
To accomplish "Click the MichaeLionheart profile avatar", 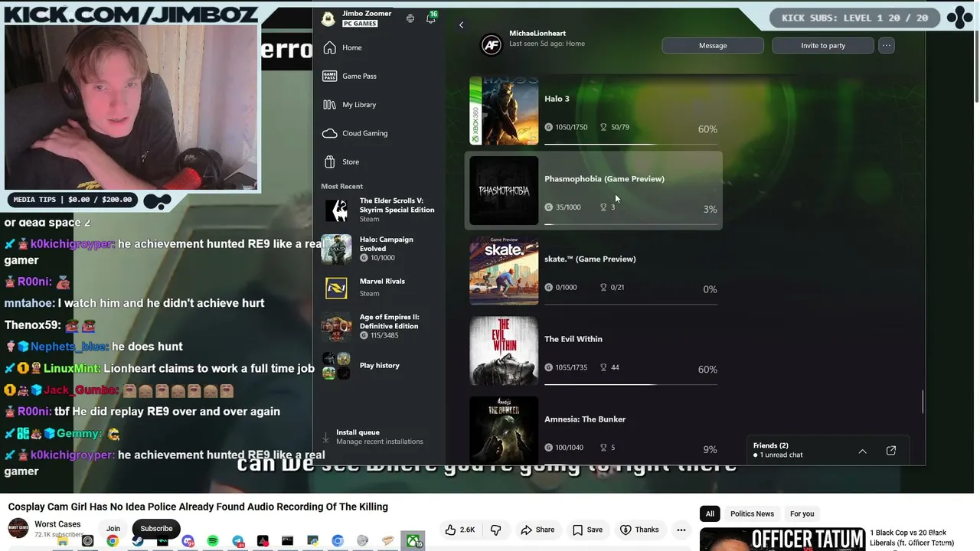I will coord(492,45).
